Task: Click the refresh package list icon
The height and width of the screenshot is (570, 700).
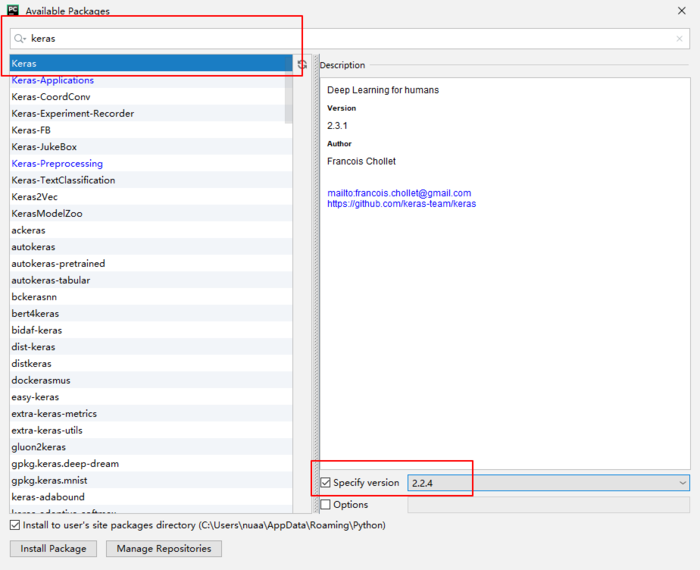Action: click(x=302, y=64)
